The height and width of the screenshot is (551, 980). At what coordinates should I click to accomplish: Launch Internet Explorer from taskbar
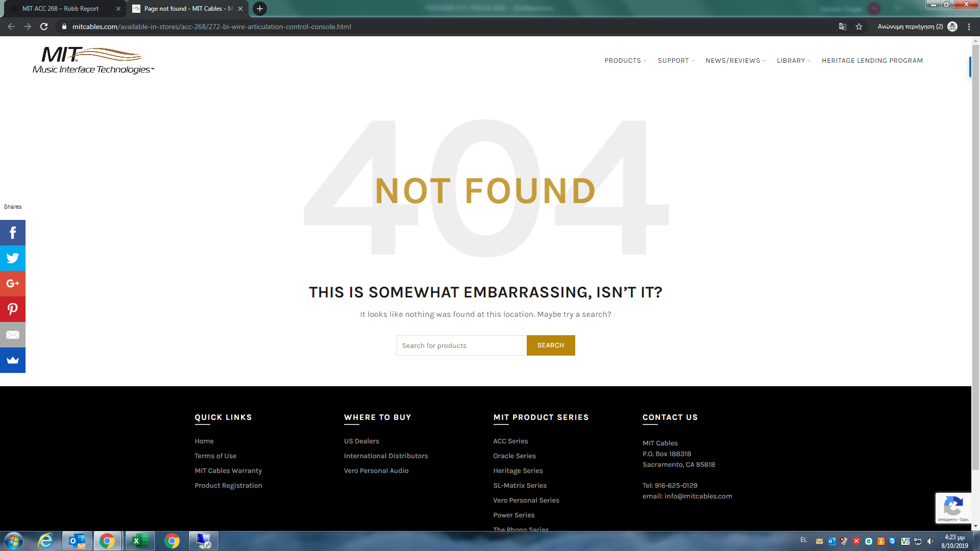click(46, 541)
